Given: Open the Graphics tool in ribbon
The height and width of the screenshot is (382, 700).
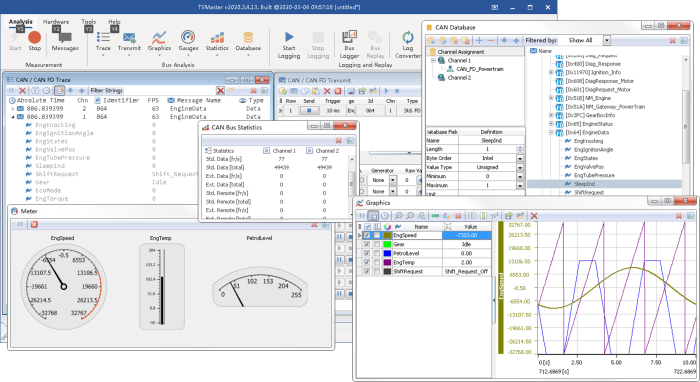Looking at the screenshot, I should pyautogui.click(x=159, y=42).
